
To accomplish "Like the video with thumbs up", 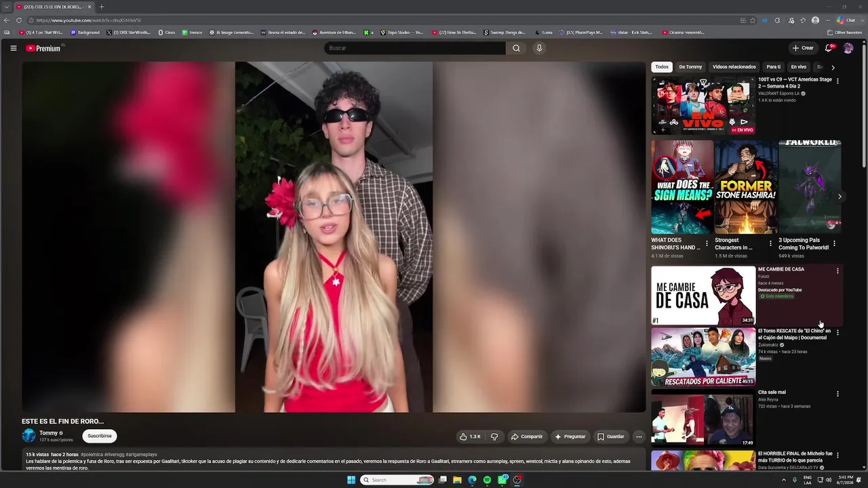I will tap(470, 436).
